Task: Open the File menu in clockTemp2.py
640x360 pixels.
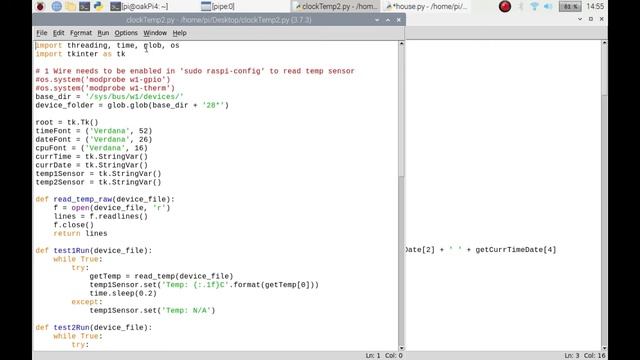Action: click(42, 33)
